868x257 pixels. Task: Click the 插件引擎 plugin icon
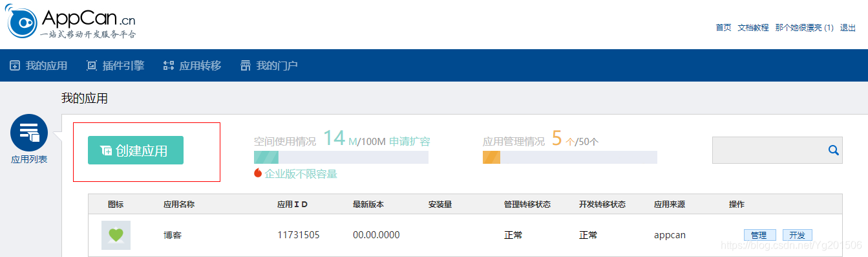92,65
